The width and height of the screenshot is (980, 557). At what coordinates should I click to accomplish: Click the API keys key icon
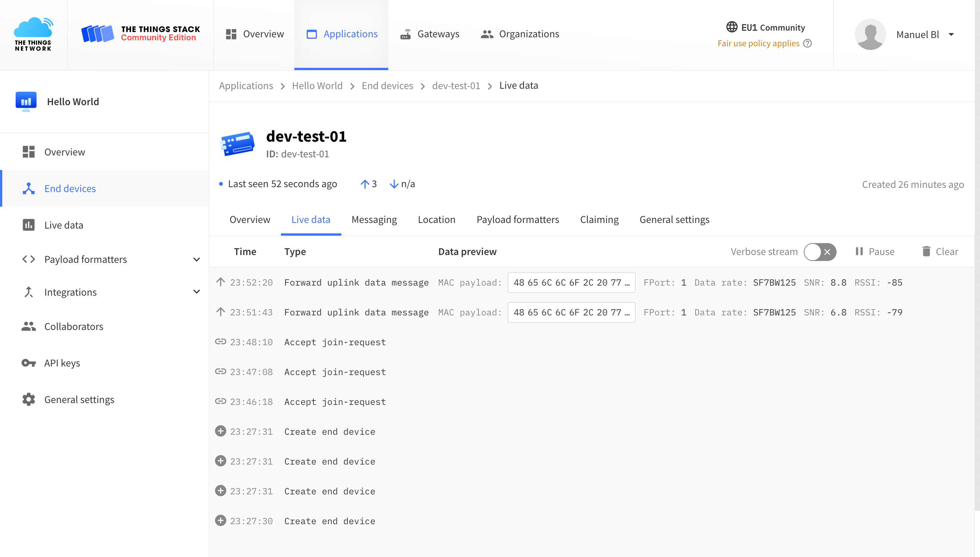point(29,363)
